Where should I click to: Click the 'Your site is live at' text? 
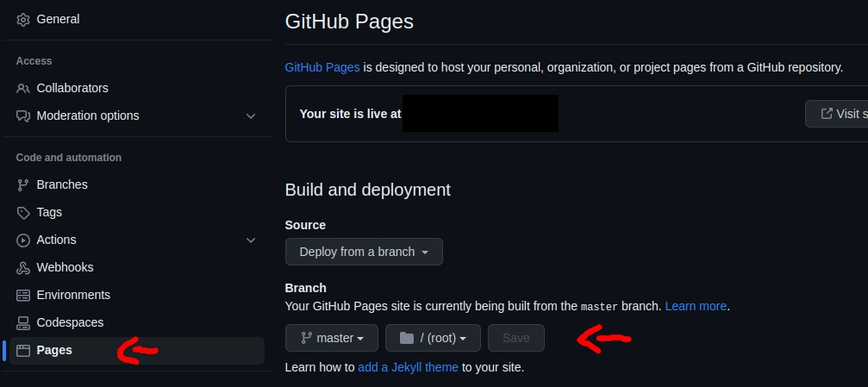click(351, 114)
